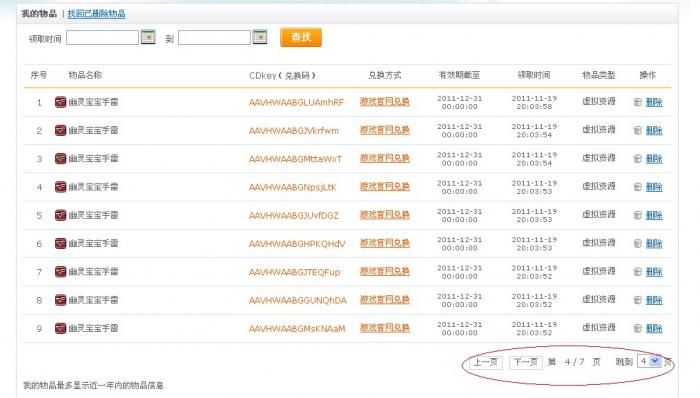Screen dimensions: 700x398
Task: Click trash icon for key AAVHWAABGNpsjLtK
Action: pyautogui.click(x=638, y=187)
